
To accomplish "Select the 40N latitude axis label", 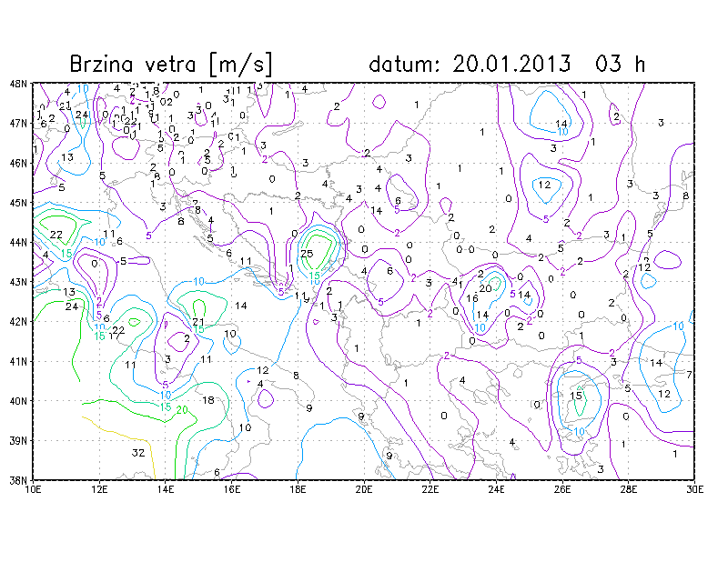I will tap(17, 401).
